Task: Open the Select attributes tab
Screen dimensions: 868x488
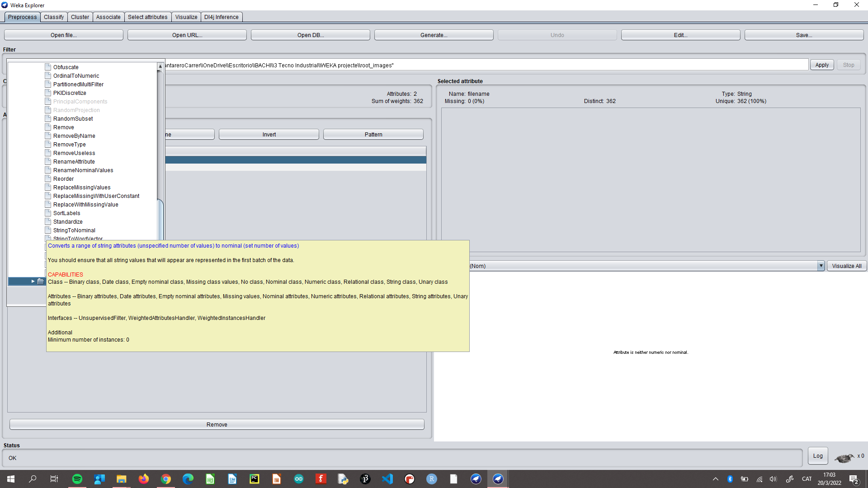Action: (x=147, y=17)
